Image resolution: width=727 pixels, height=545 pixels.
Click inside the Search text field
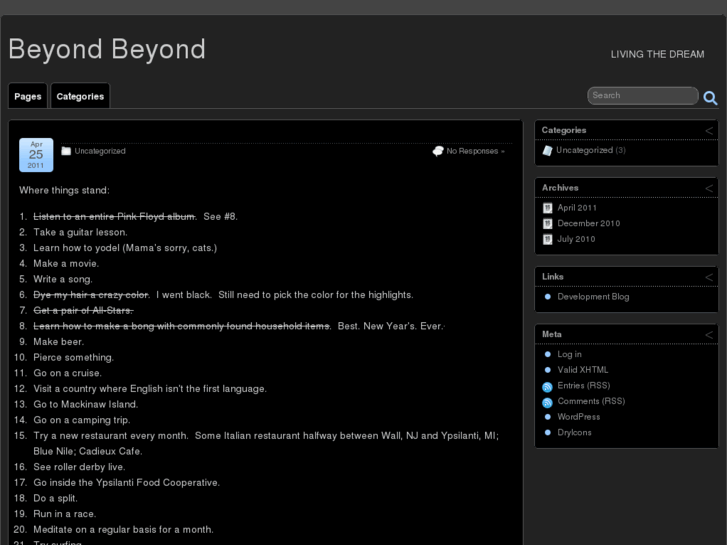[x=640, y=96]
